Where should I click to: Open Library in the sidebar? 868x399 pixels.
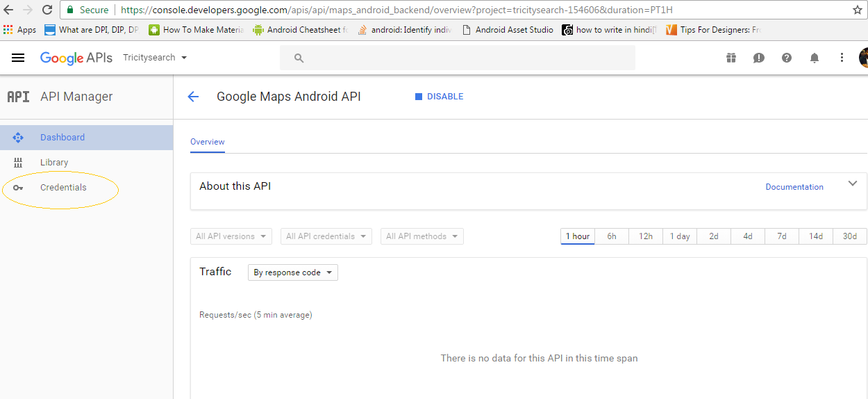point(54,163)
